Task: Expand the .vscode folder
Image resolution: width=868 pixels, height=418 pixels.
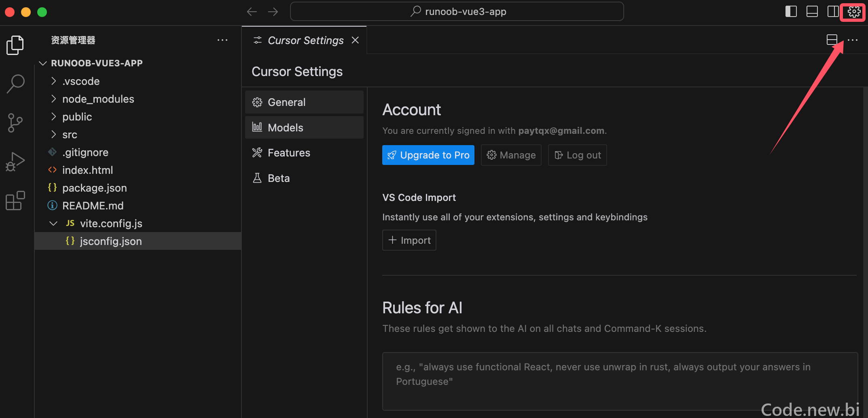Action: coord(53,81)
